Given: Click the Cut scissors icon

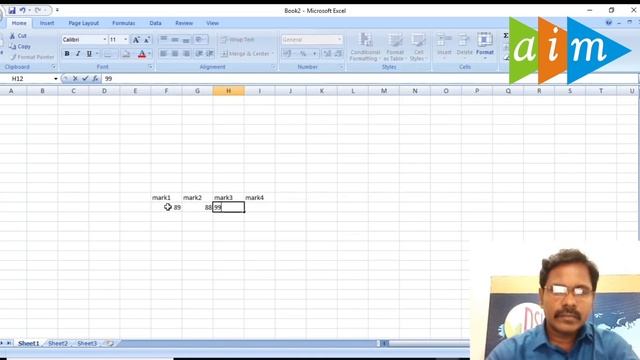Looking at the screenshot, I should pyautogui.click(x=12, y=36).
